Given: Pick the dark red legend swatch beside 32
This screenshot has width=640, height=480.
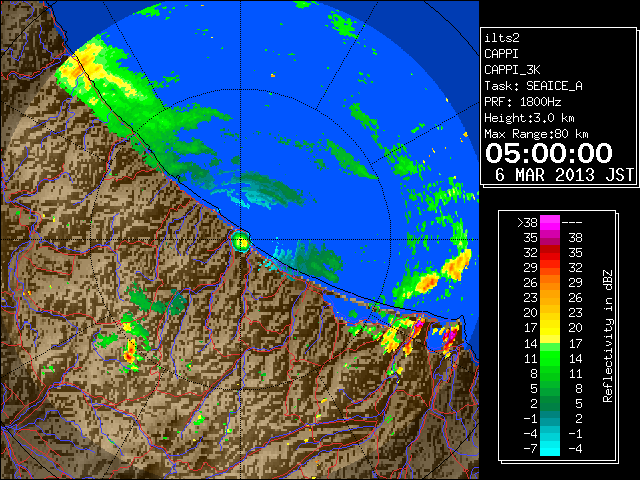Looking at the screenshot, I should 550,253.
